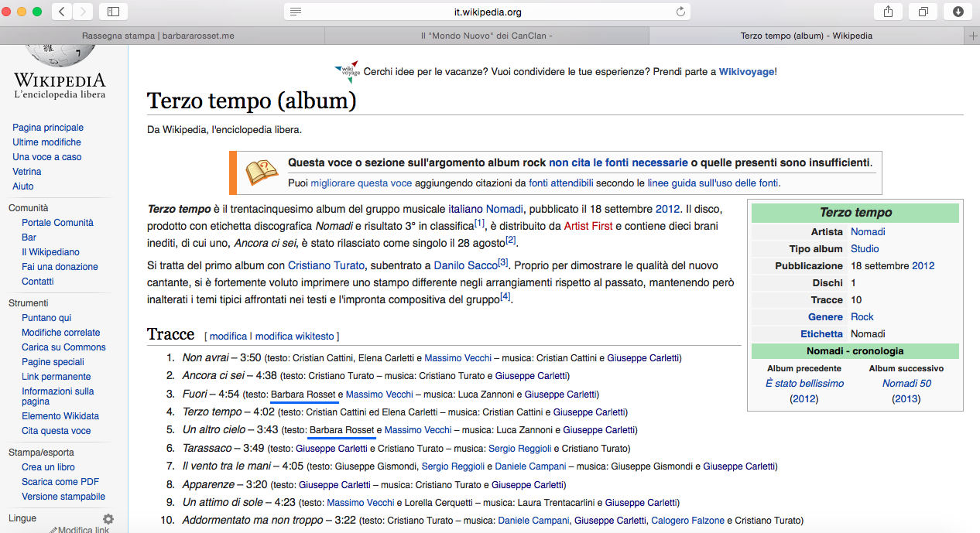Open Genere label link in infobox
The height and width of the screenshot is (533, 980).
pyautogui.click(x=826, y=317)
